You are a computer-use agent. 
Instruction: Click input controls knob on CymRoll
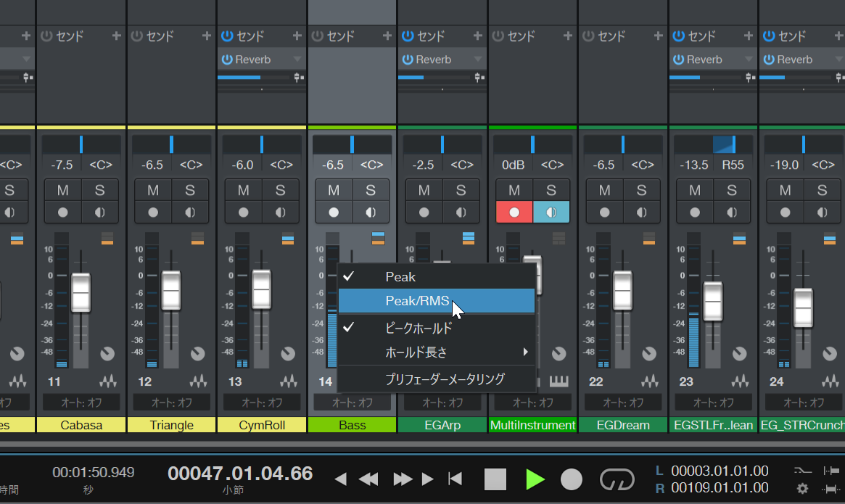click(288, 354)
